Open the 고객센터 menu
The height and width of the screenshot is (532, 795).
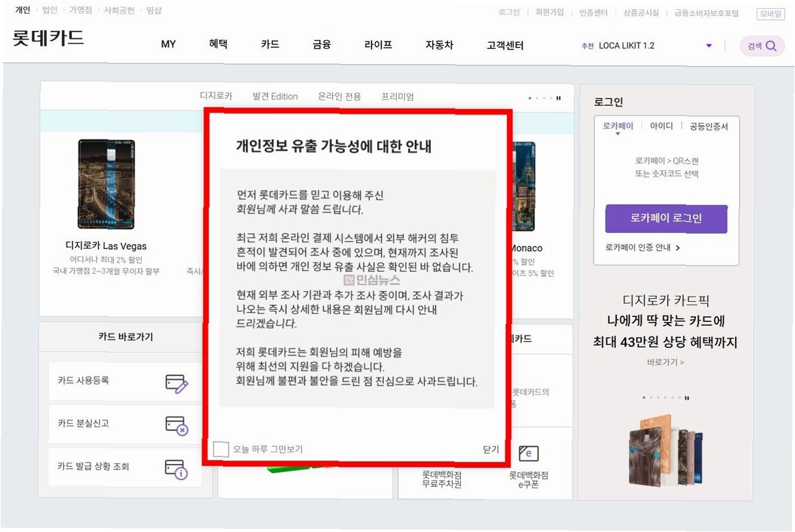tap(505, 45)
